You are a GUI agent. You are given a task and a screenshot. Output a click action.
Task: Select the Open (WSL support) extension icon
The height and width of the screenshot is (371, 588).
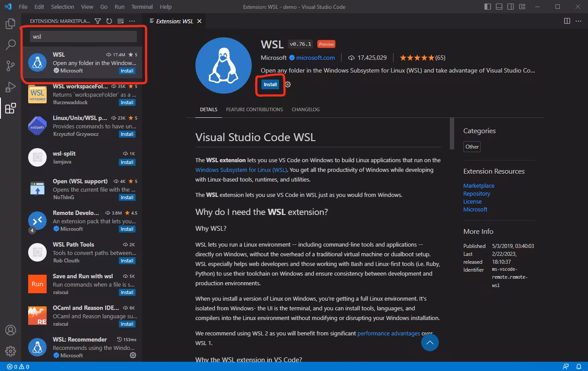pyautogui.click(x=37, y=189)
